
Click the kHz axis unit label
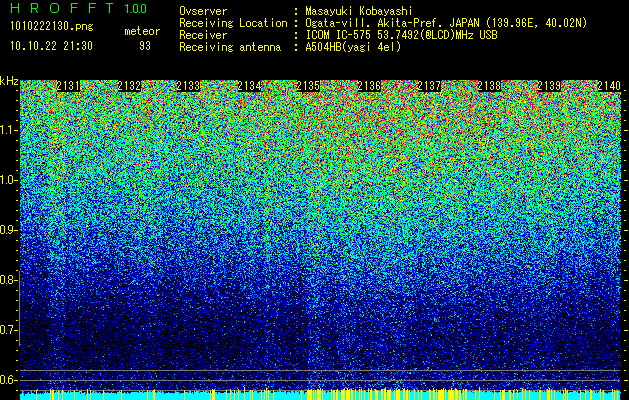pyautogui.click(x=9, y=81)
